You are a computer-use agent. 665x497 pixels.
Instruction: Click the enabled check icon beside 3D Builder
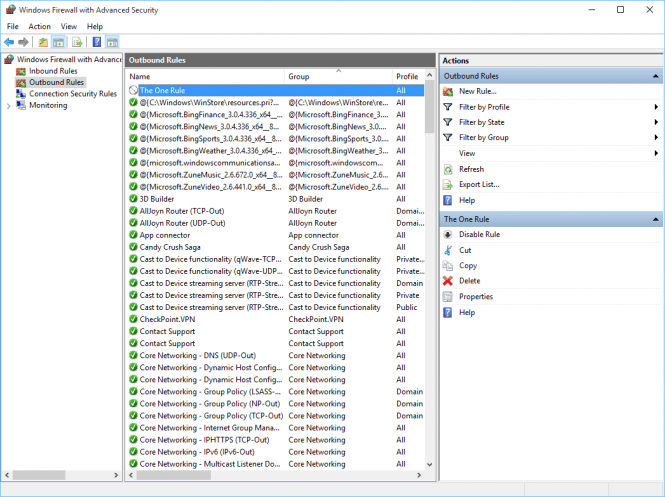133,199
